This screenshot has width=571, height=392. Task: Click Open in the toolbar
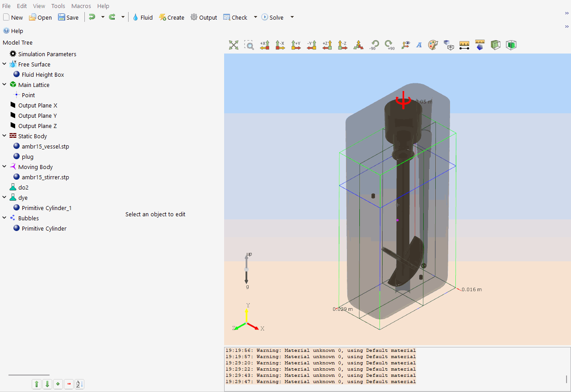click(x=41, y=17)
